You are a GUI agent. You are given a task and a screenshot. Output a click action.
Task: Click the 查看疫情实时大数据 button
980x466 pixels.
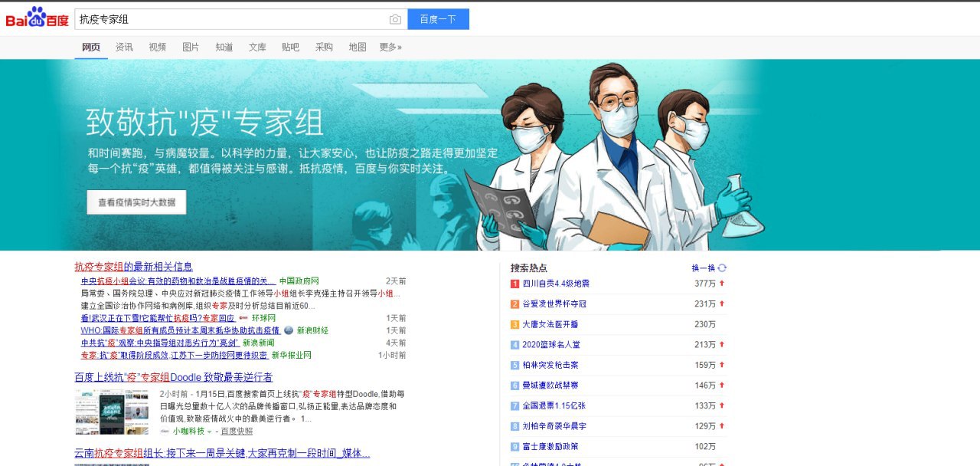click(136, 202)
